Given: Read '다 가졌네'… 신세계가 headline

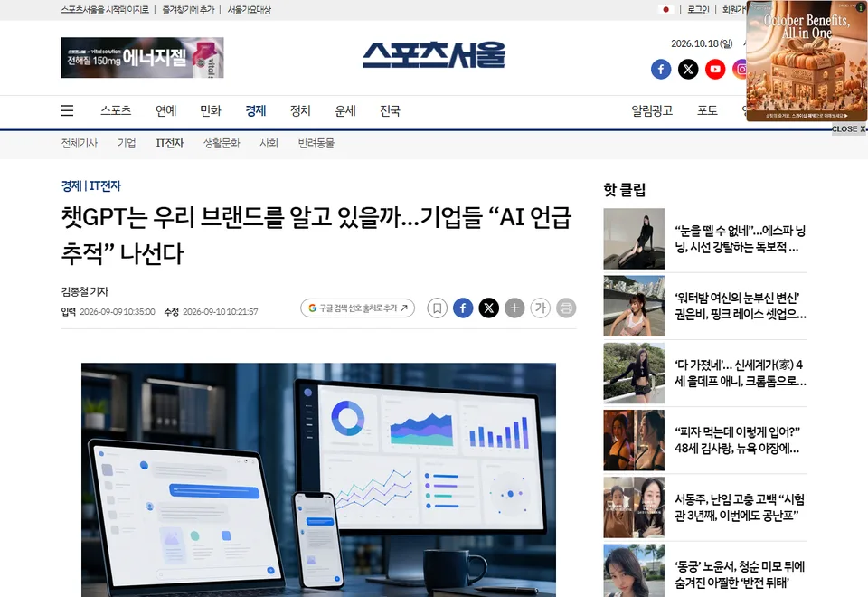Looking at the screenshot, I should click(741, 373).
